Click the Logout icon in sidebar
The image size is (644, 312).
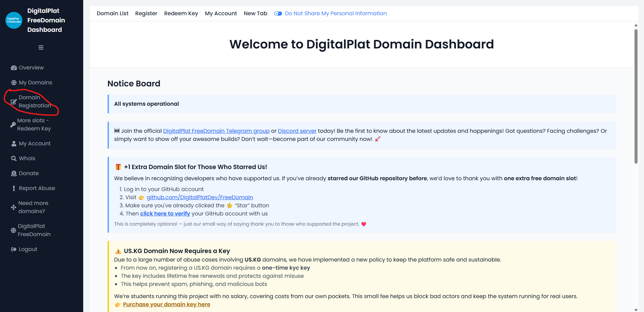14,249
